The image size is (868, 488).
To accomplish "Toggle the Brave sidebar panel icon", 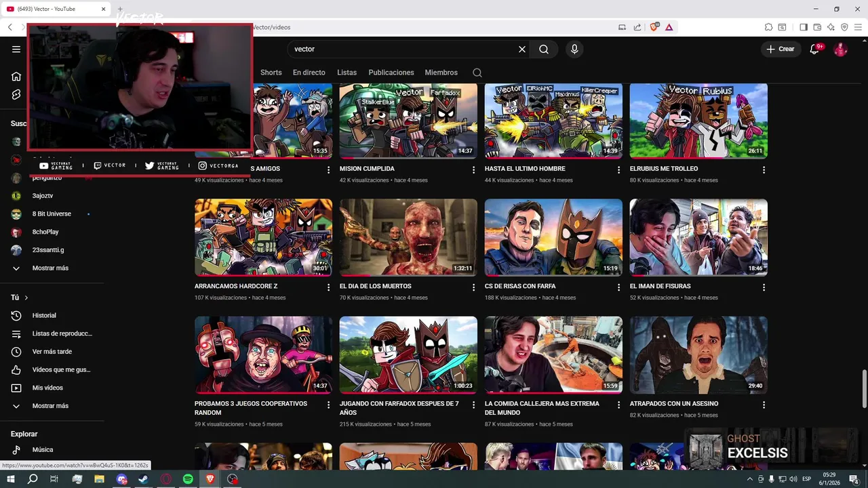I will 804,27.
